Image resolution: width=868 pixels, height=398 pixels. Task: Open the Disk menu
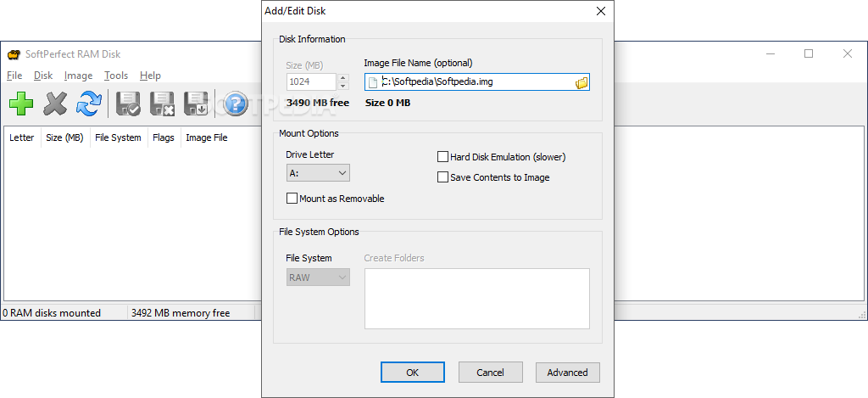click(43, 76)
